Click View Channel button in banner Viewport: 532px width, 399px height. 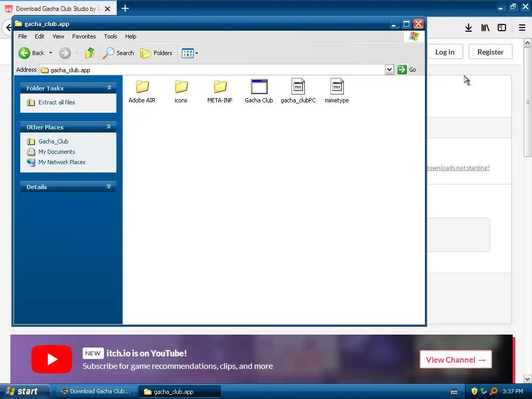pyautogui.click(x=456, y=360)
